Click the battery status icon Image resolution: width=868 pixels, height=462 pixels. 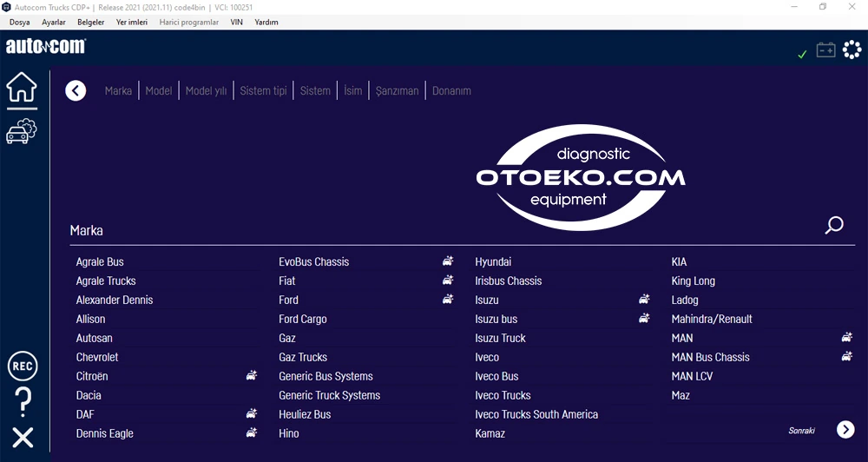click(825, 49)
